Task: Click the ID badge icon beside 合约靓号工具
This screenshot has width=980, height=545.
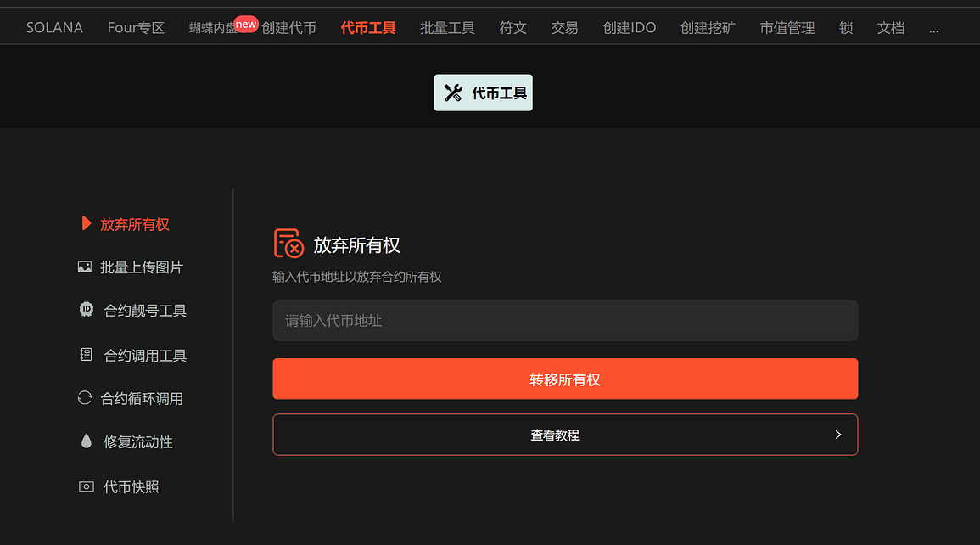Action: (x=87, y=309)
